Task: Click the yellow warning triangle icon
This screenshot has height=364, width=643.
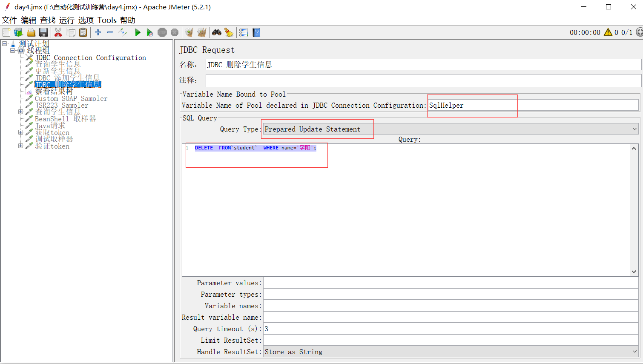Action: (x=608, y=32)
